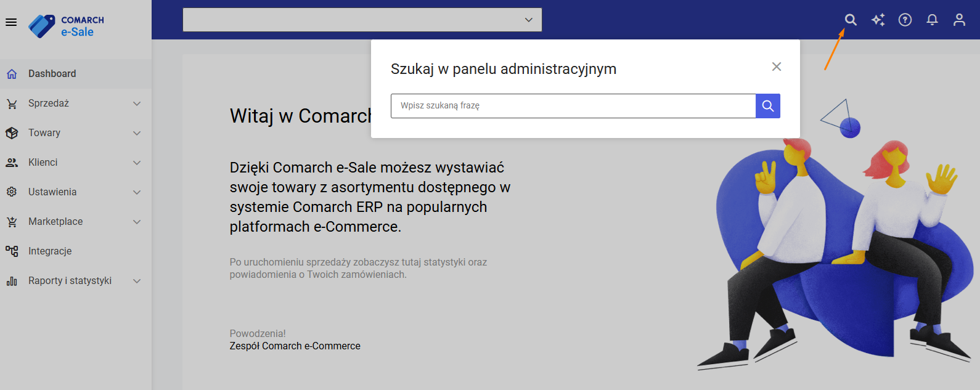This screenshot has height=390, width=980.
Task: Expand the Marketplace menu chevron
Action: coord(137,222)
